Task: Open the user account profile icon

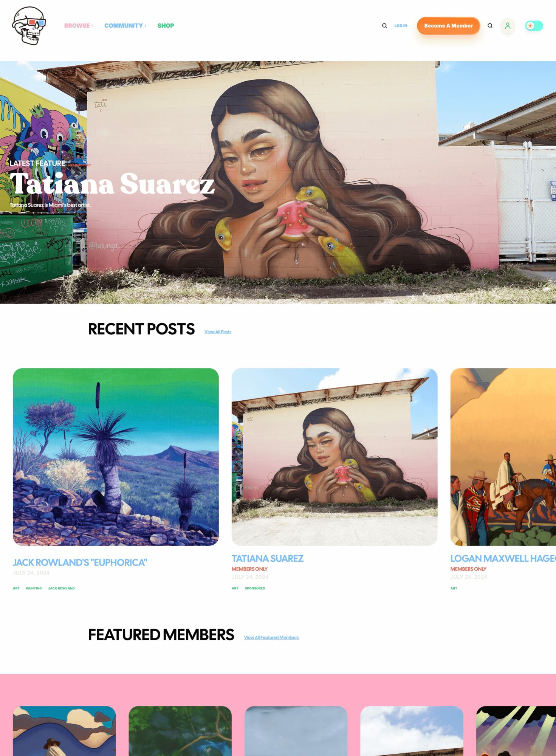Action: coord(508,26)
